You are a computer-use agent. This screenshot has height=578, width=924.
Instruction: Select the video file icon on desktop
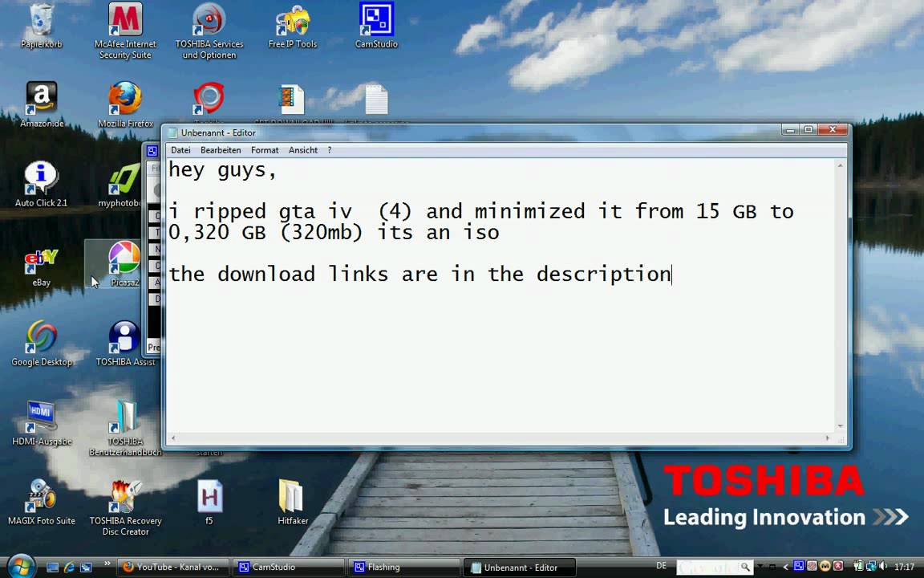tap(292, 99)
